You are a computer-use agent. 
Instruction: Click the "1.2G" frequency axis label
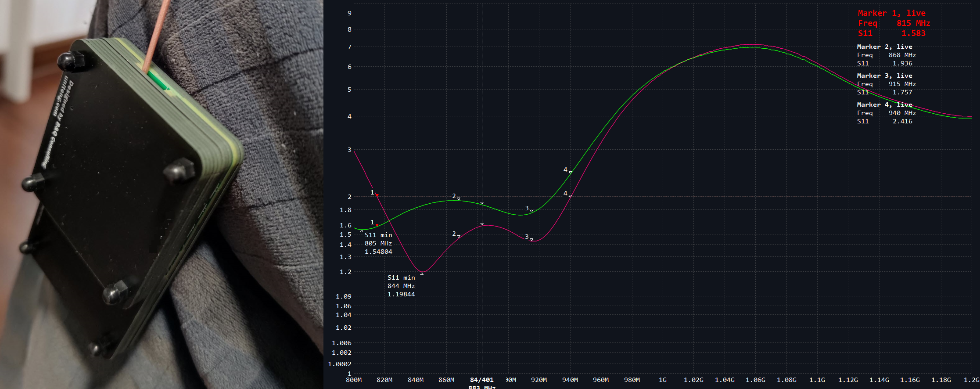coord(972,380)
